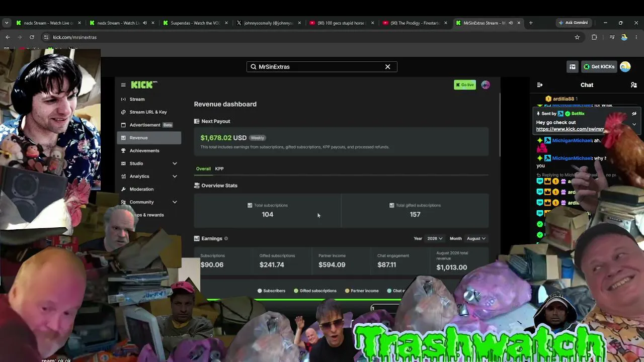The width and height of the screenshot is (644, 362).
Task: Hide the pinned BotRix message
Action: 634,114
